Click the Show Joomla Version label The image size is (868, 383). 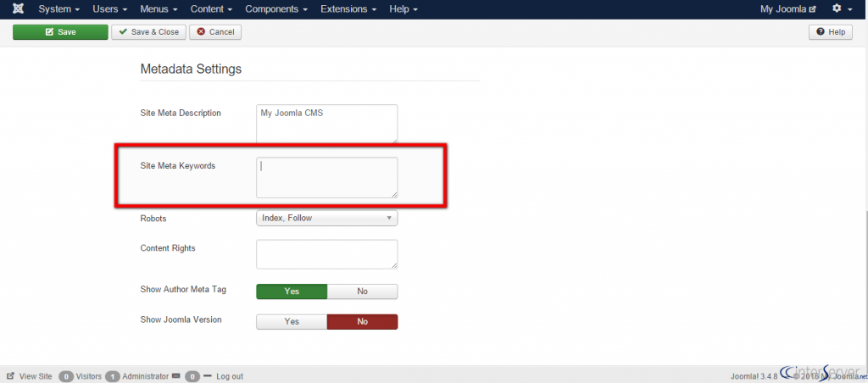coord(182,319)
